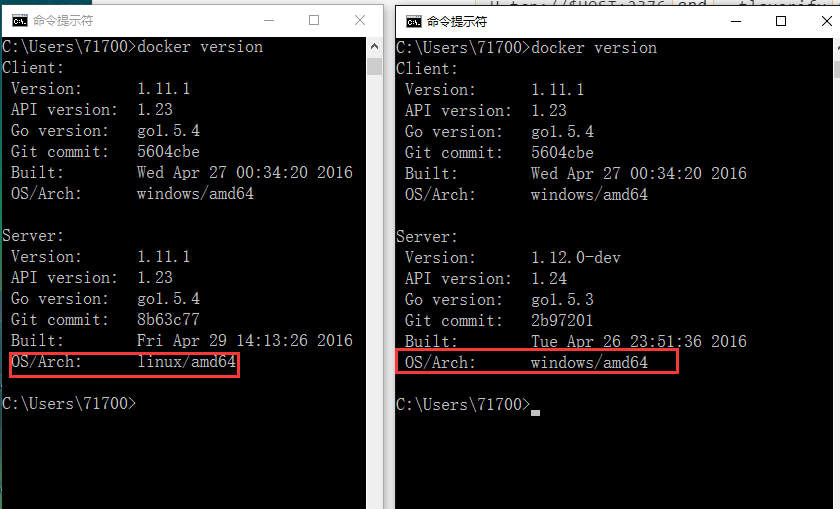Click 'Wed Apr 27 00:34:20 2016' in the left window

(x=245, y=173)
